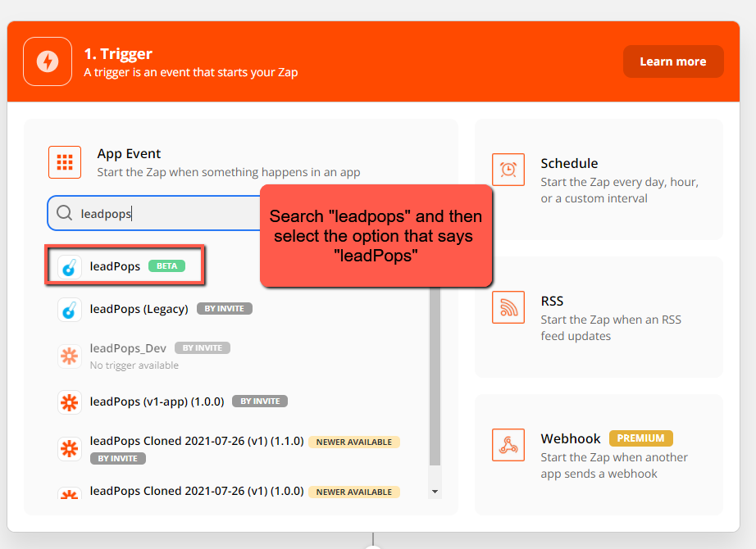Click Schedule description about custom interval
756x549 pixels.
click(x=620, y=190)
